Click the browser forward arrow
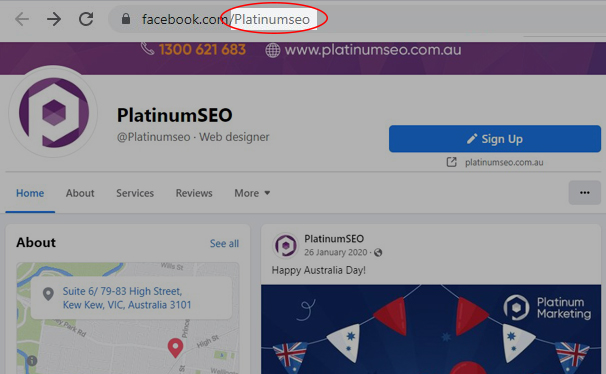 tap(54, 19)
